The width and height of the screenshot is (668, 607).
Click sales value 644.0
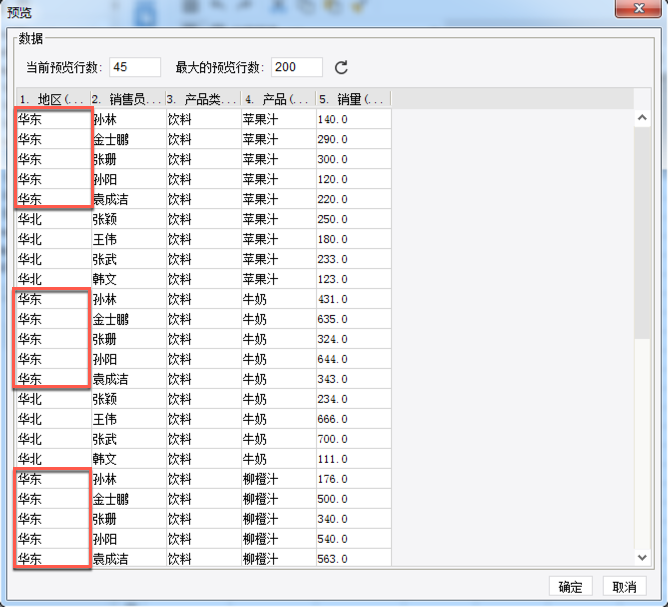[332, 360]
